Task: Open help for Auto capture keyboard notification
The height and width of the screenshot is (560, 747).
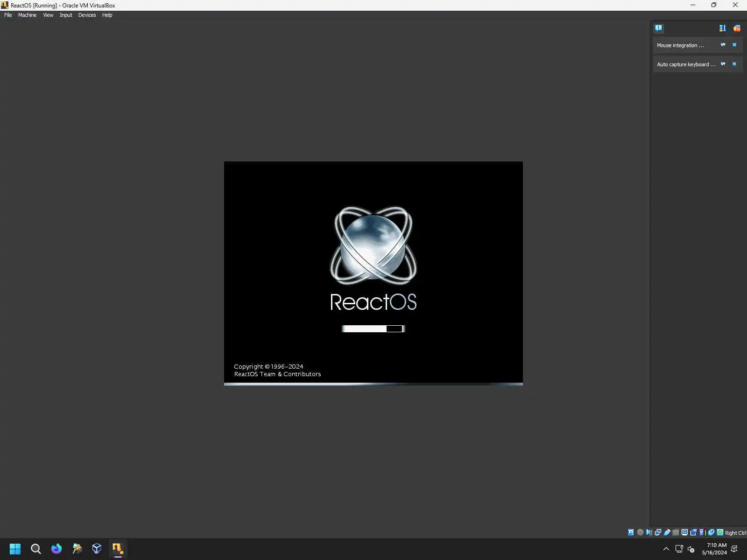Action: click(723, 64)
